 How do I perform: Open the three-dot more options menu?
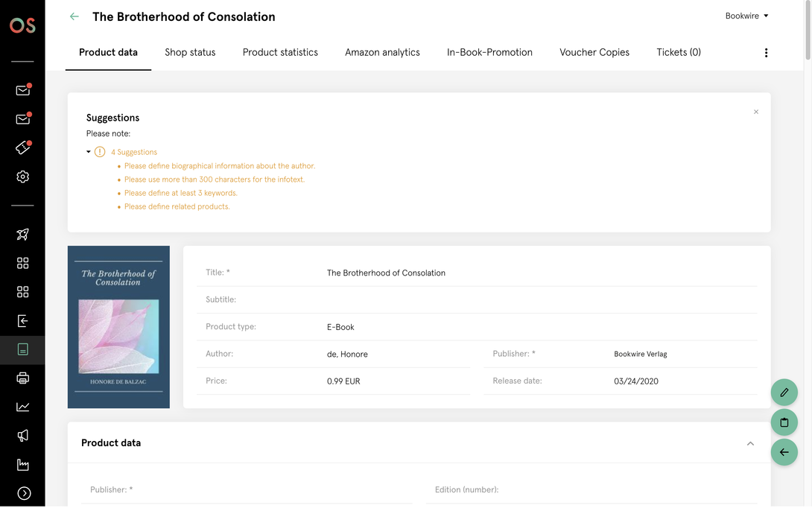(x=766, y=53)
